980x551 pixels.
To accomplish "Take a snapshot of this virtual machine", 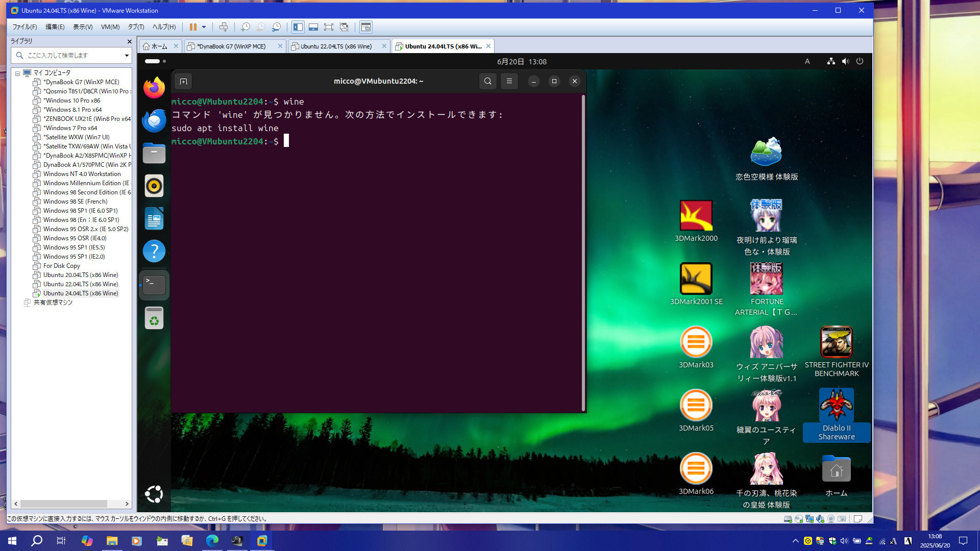I will [x=246, y=27].
